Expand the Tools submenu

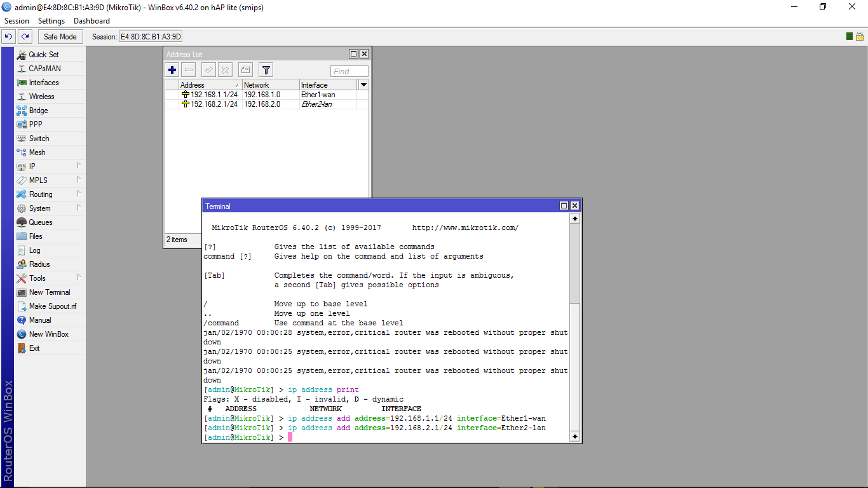point(50,278)
